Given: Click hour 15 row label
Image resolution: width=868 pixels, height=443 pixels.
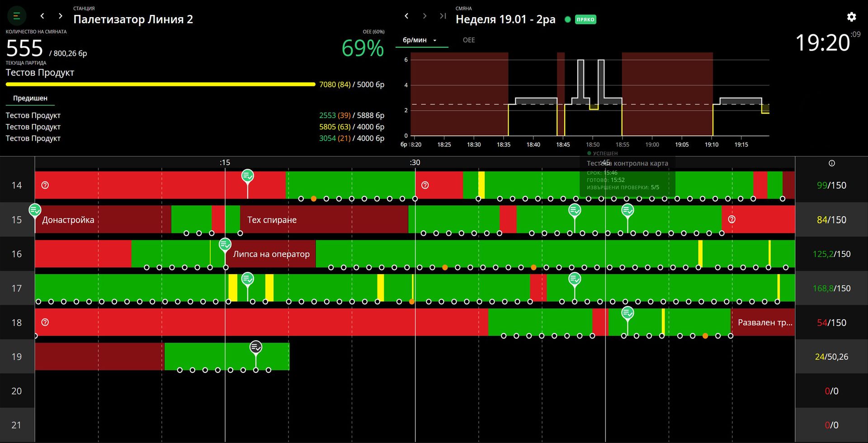Looking at the screenshot, I should (x=17, y=219).
